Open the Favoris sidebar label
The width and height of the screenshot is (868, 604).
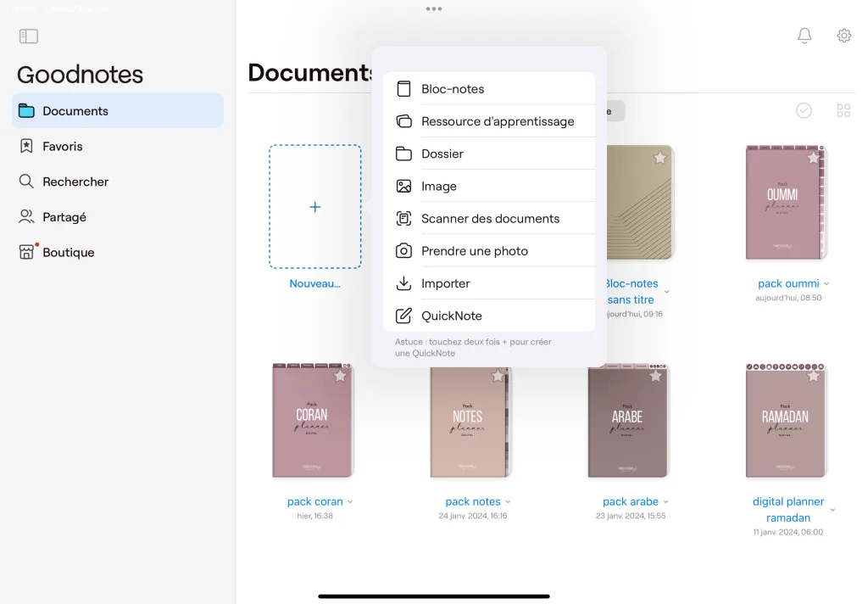[63, 146]
